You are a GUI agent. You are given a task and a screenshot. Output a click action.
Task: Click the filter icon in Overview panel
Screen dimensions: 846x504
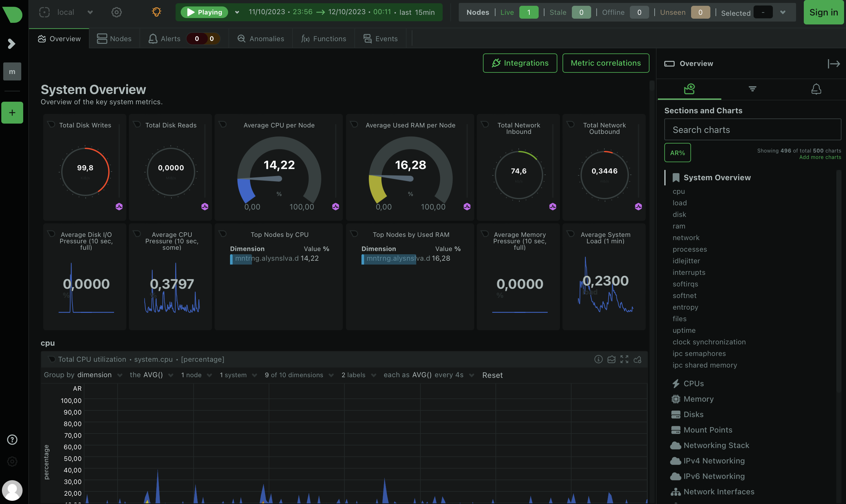point(752,89)
